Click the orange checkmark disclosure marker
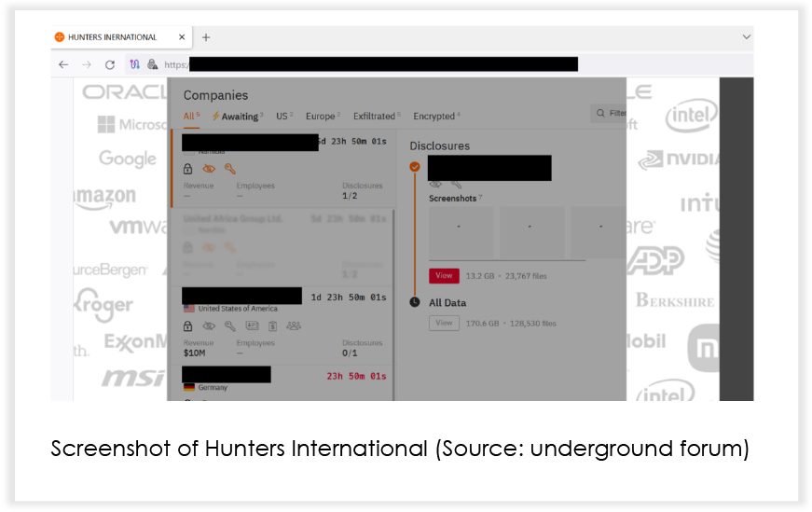The width and height of the screenshot is (812, 512). [415, 167]
